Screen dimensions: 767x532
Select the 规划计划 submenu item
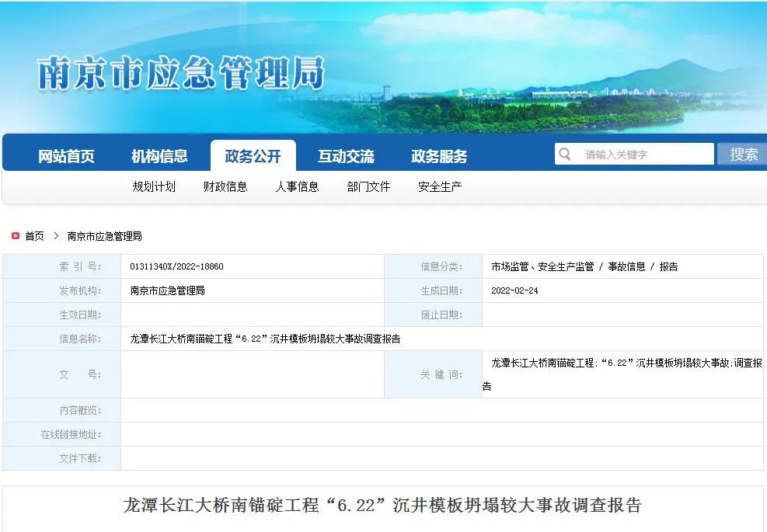click(x=154, y=186)
